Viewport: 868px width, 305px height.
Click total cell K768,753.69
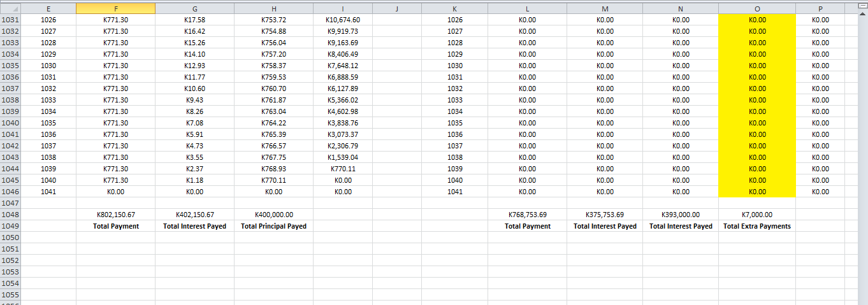click(x=527, y=215)
